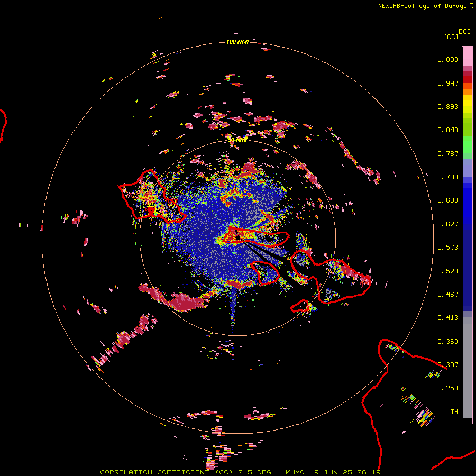
Task: Pick the gray color bar segment
Action: tap(467, 368)
